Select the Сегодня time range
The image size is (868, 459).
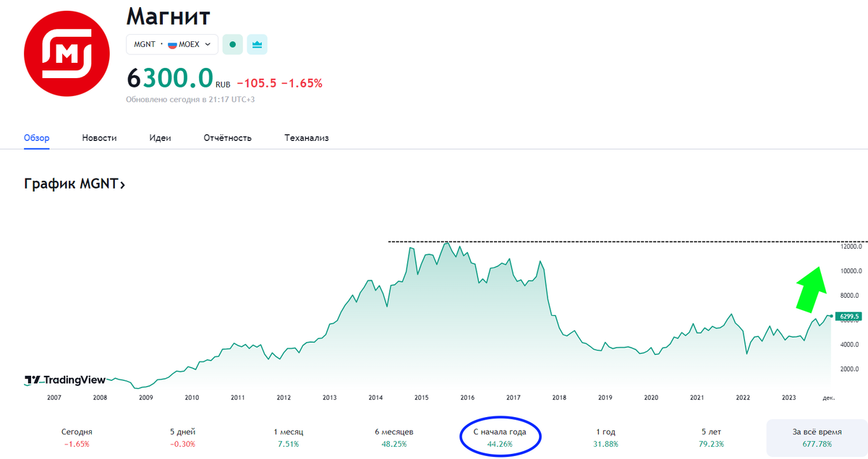coord(77,438)
